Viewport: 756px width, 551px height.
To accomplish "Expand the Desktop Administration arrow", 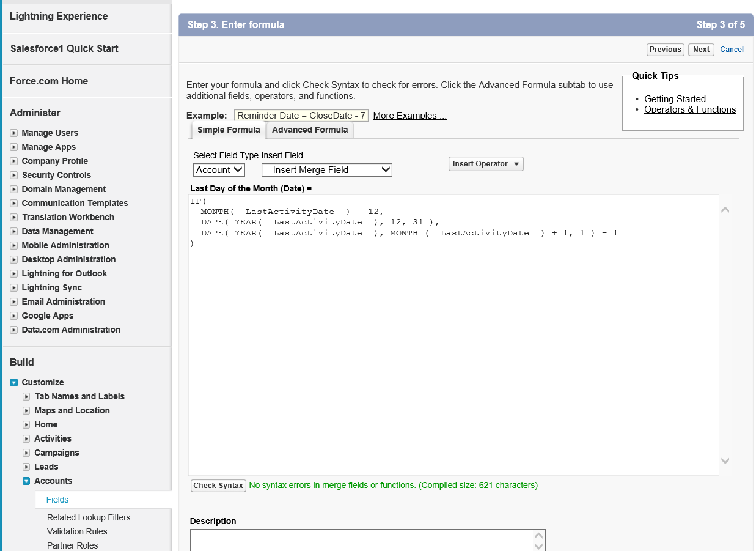I will (14, 259).
